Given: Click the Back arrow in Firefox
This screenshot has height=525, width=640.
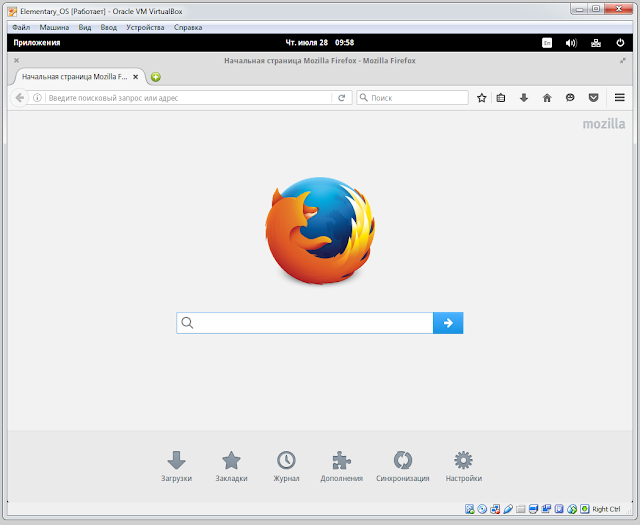Looking at the screenshot, I should 19,98.
